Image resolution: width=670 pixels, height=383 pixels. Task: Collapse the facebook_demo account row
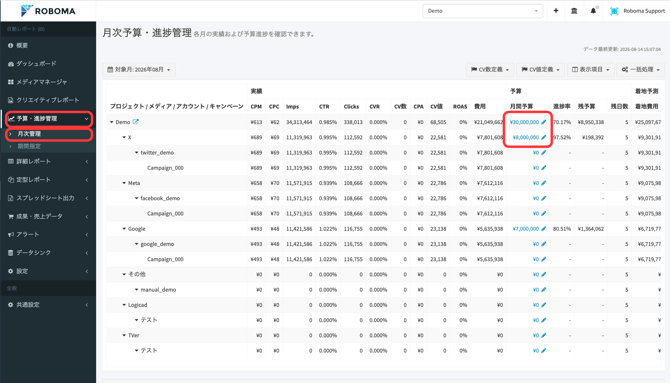coord(137,198)
